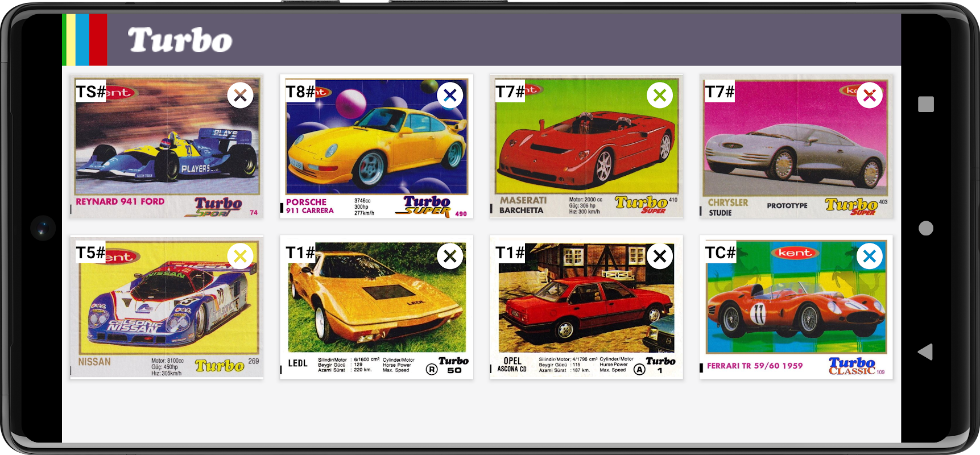Remove the Chrysler Studie card
This screenshot has height=455, width=980.
coord(870,96)
